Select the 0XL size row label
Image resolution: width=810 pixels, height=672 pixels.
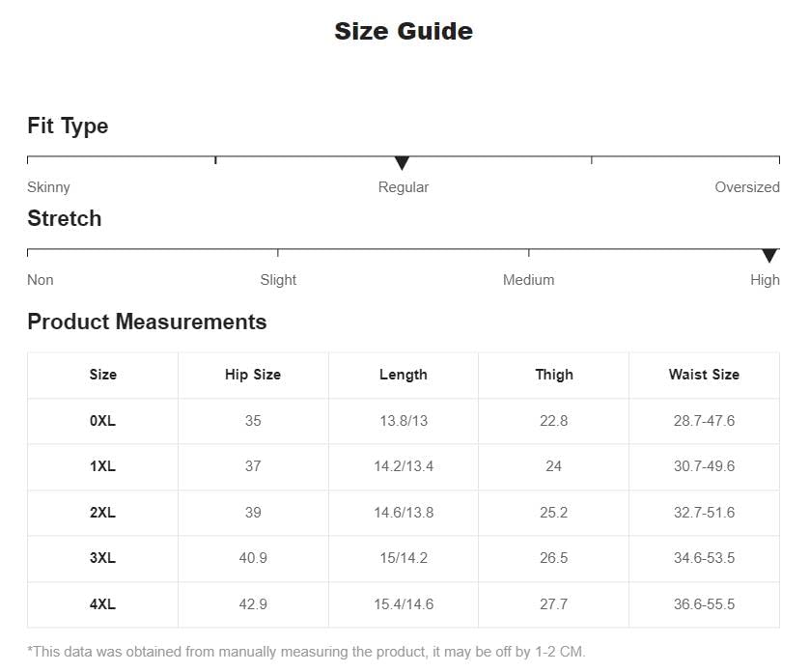(x=102, y=421)
